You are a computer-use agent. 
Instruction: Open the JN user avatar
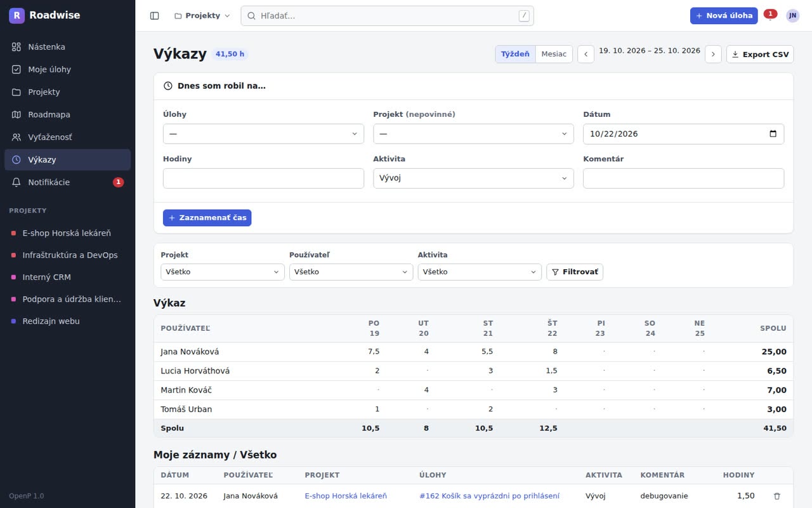pos(792,16)
